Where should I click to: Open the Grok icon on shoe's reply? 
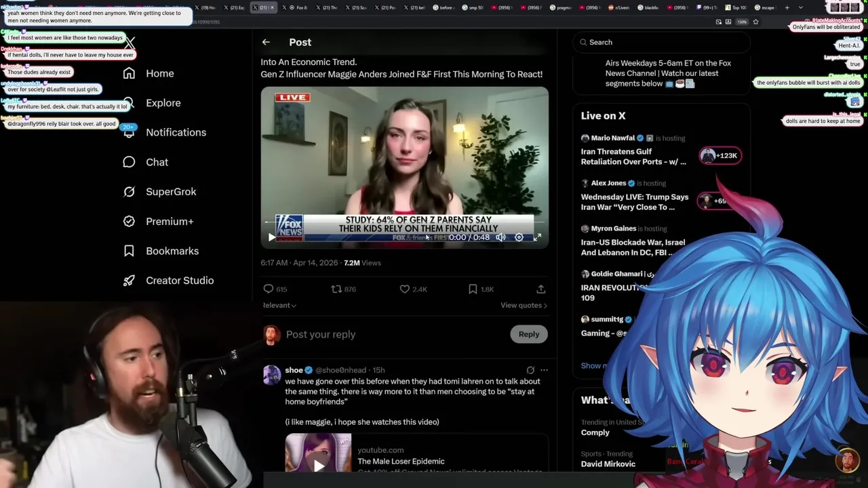[530, 370]
